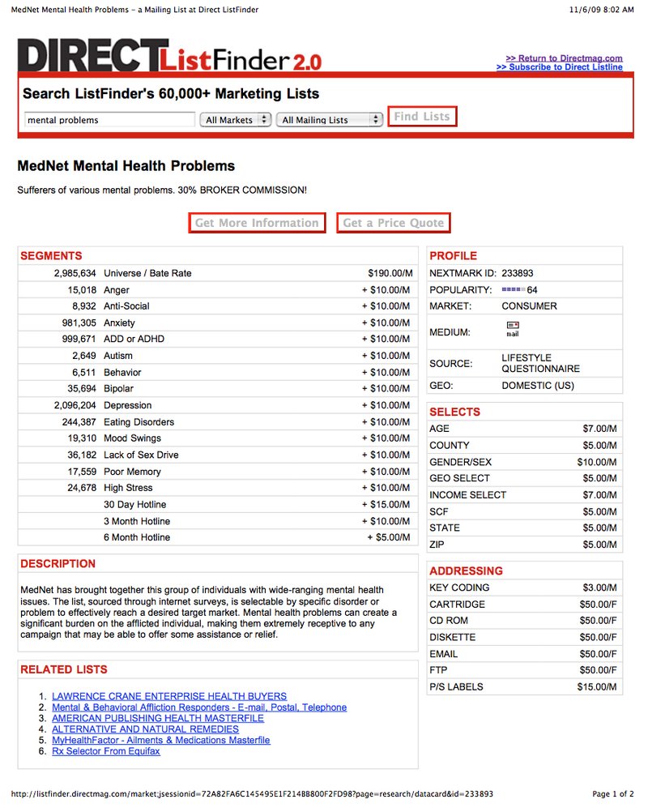Click the search field containing mental problems
This screenshot has width=648, height=812.
coord(109,120)
